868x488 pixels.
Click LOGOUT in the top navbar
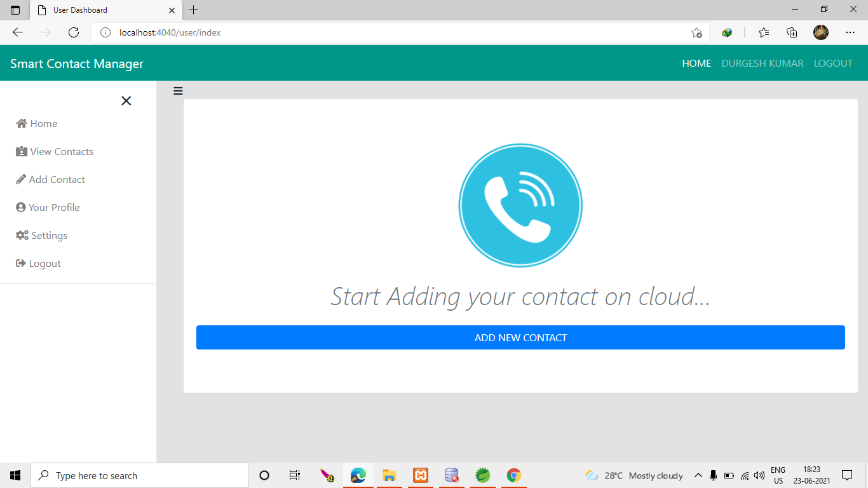tap(833, 63)
